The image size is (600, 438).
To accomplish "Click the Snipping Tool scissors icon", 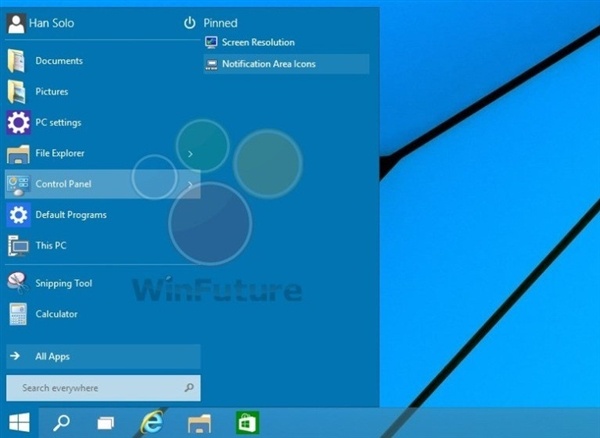I will click(x=17, y=283).
